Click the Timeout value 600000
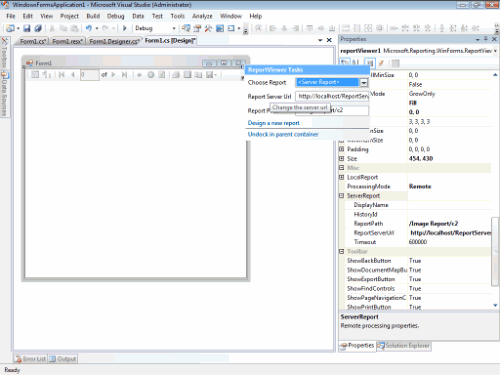Viewport: 500px width, 375px height. click(418, 242)
